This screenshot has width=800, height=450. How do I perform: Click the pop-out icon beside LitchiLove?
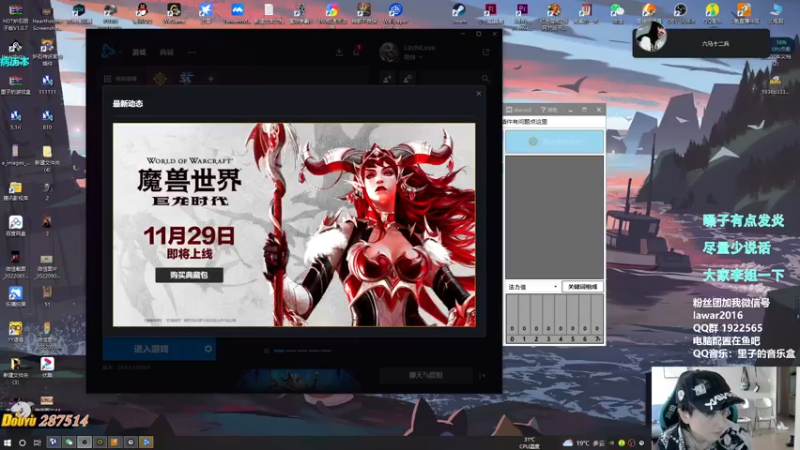pyautogui.click(x=486, y=52)
